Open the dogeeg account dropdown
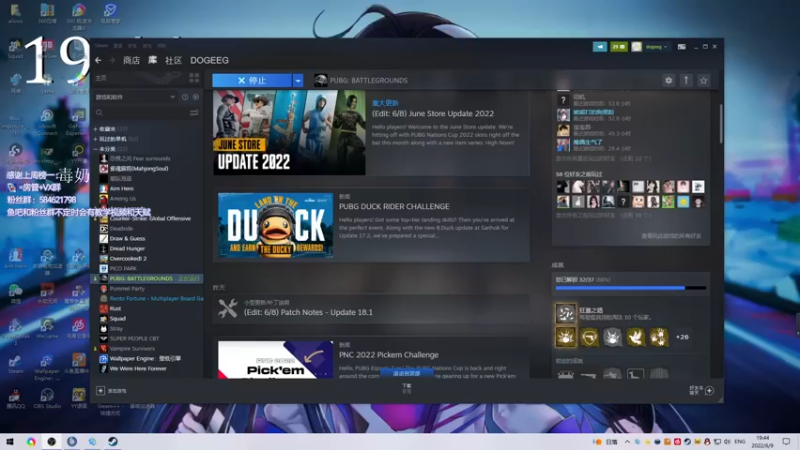The image size is (800, 450). click(x=656, y=46)
